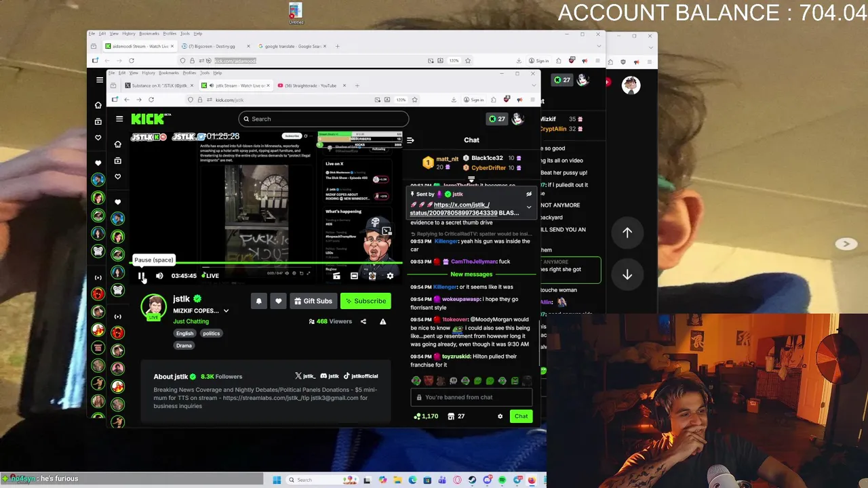The height and width of the screenshot is (488, 868).
Task: Click Following heart in front Kick sidebar
Action: tap(118, 176)
